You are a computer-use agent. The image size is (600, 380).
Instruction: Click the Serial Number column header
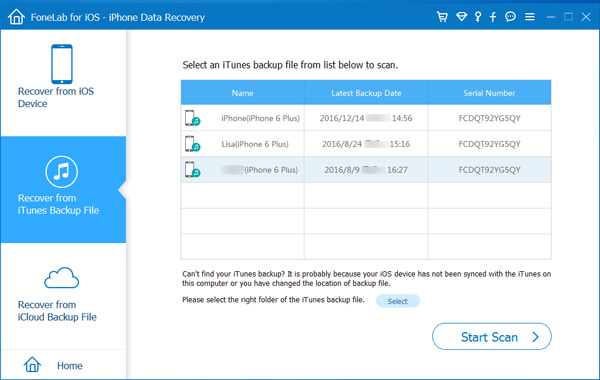(x=489, y=93)
